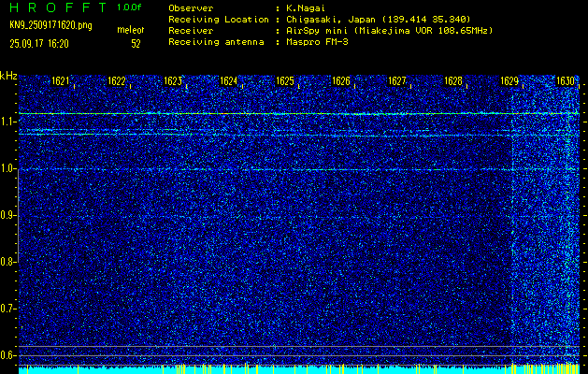Screen dimensions: 588x374
Task: Click the 1.0 frequency axis label
Action: coord(7,169)
